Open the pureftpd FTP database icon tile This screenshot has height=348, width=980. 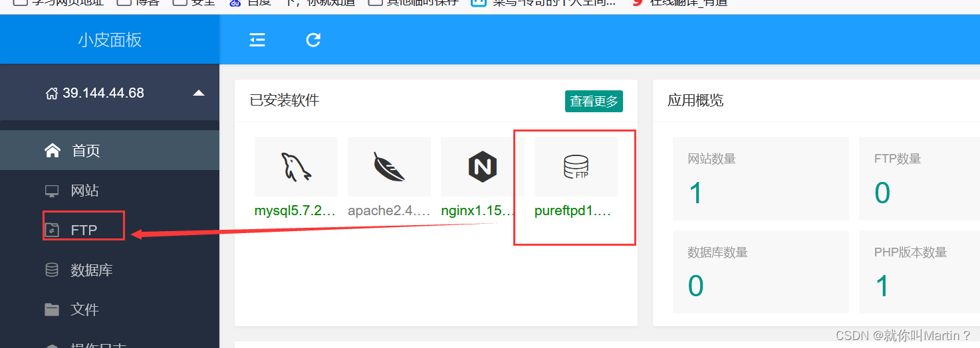[x=576, y=167]
